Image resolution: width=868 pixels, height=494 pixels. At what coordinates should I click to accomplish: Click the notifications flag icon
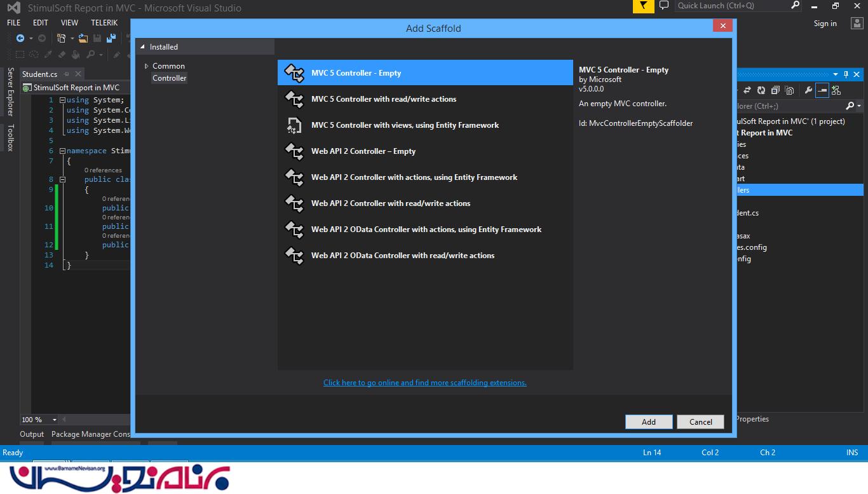pyautogui.click(x=643, y=6)
